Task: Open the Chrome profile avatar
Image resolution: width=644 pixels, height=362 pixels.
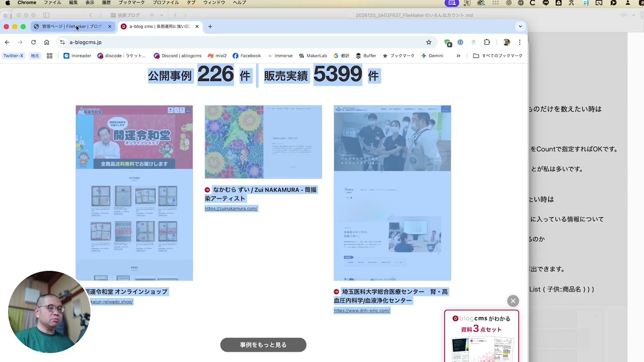Action: pos(506,42)
